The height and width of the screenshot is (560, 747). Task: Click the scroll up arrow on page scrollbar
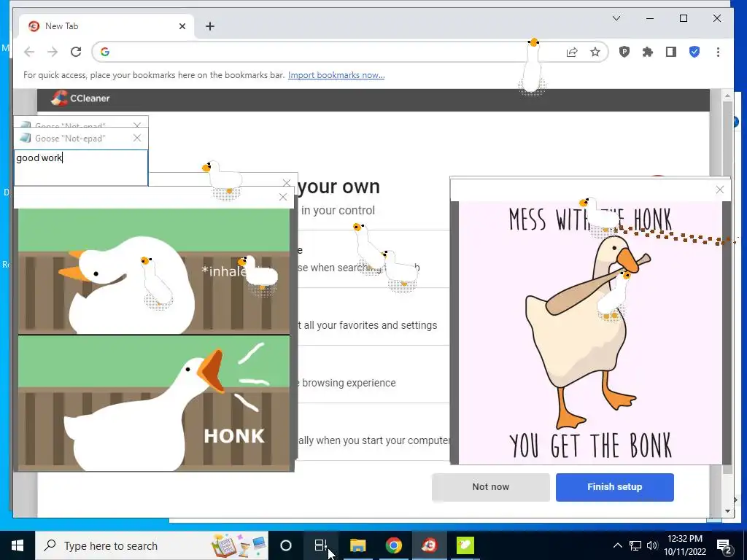coord(727,96)
